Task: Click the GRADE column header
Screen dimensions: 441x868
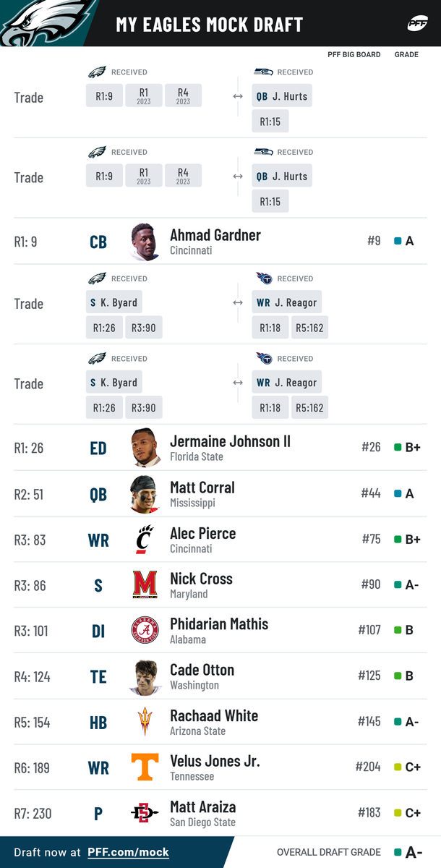Action: click(x=406, y=54)
